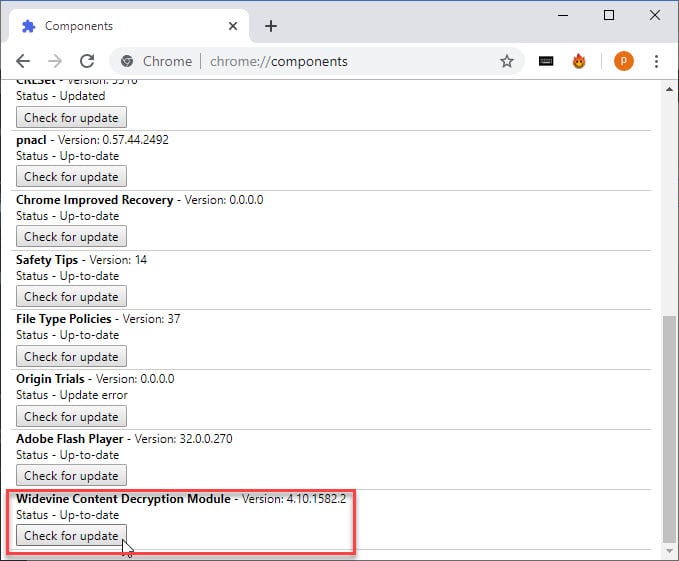Close the Components tab
Viewport: 679px width, 561px height.
[233, 26]
